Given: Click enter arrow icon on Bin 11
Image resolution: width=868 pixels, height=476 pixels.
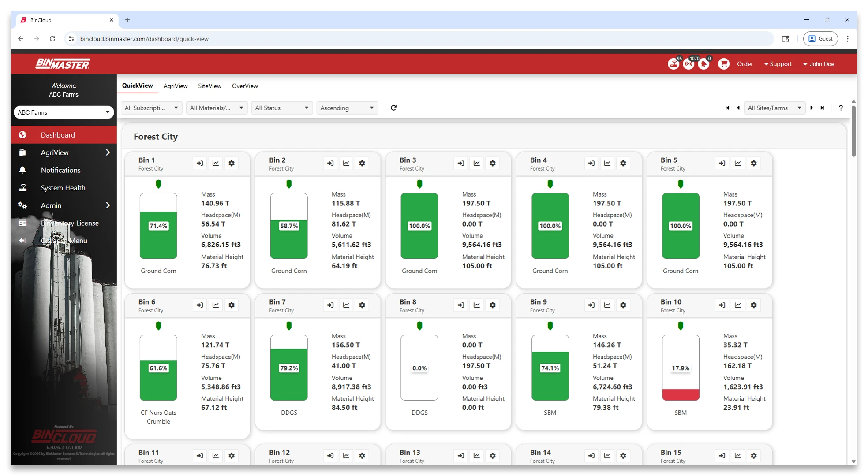Looking at the screenshot, I should pos(200,456).
